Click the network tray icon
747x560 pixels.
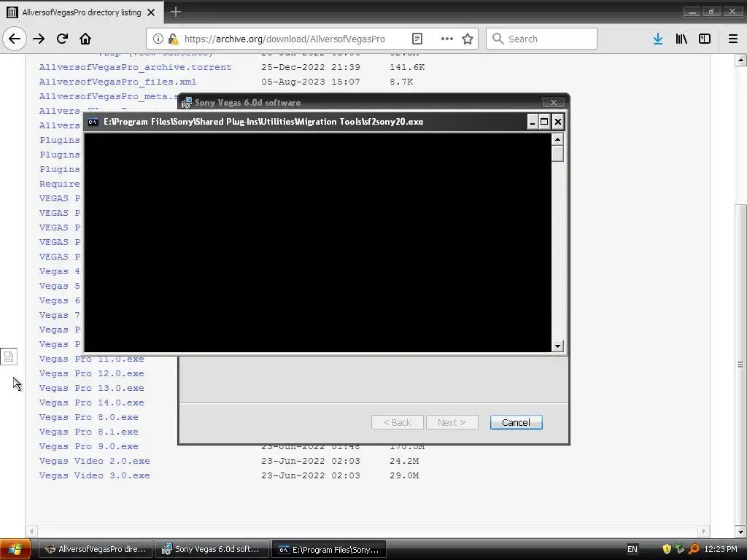[x=681, y=549]
